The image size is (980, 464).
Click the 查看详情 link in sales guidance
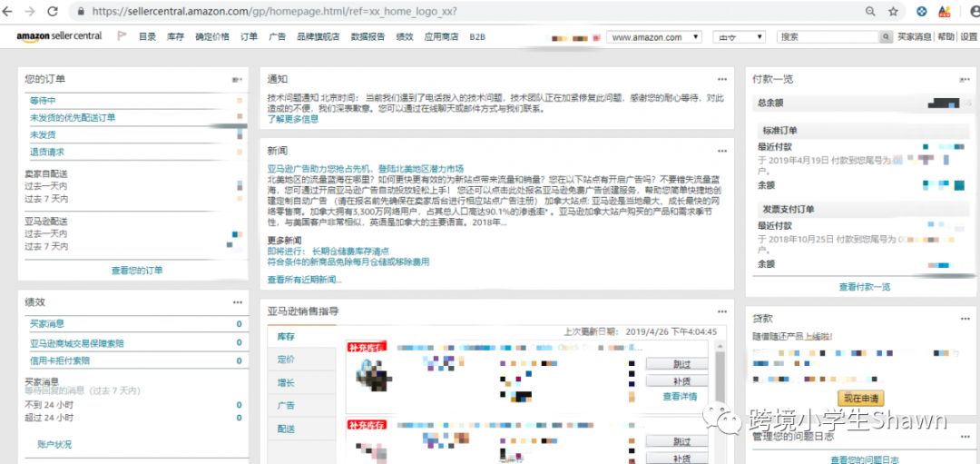tap(680, 397)
